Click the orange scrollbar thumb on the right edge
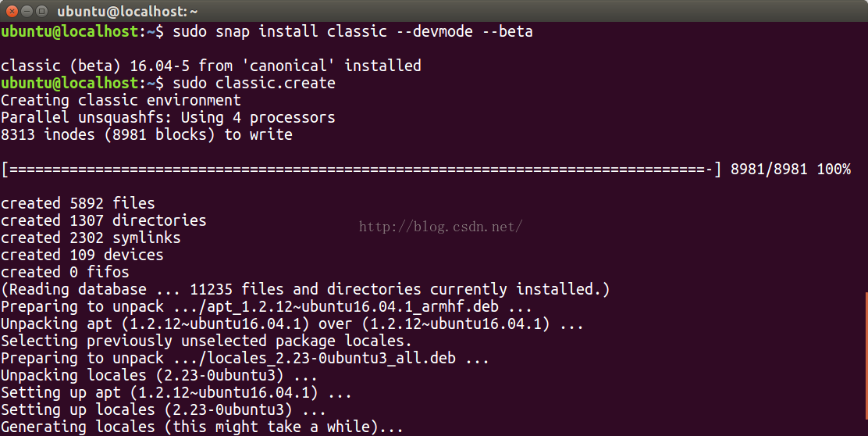Image resolution: width=868 pixels, height=436 pixels. pos(866,356)
